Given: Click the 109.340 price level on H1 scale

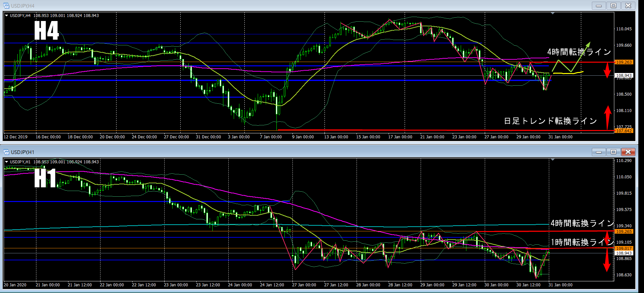Looking at the screenshot, I should (x=624, y=226).
